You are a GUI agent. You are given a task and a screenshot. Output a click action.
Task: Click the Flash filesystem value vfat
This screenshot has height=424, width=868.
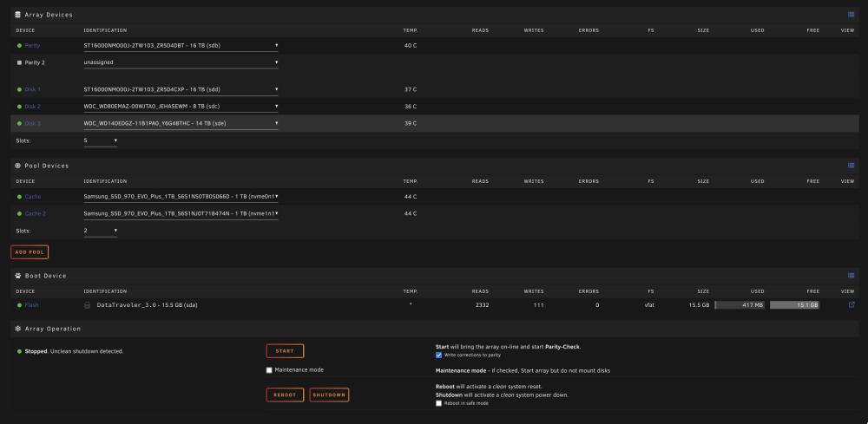coord(649,304)
